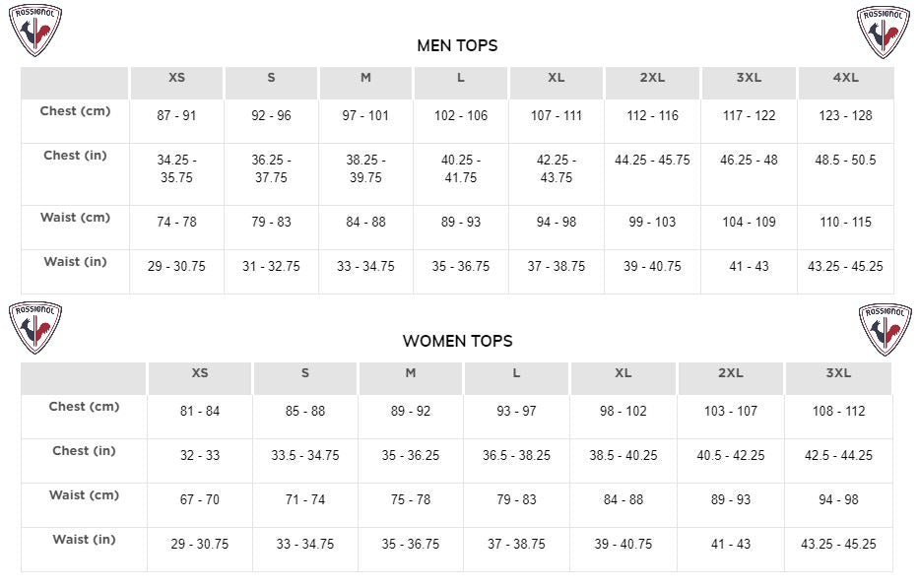Select the MEN TOPS heading

[457, 45]
